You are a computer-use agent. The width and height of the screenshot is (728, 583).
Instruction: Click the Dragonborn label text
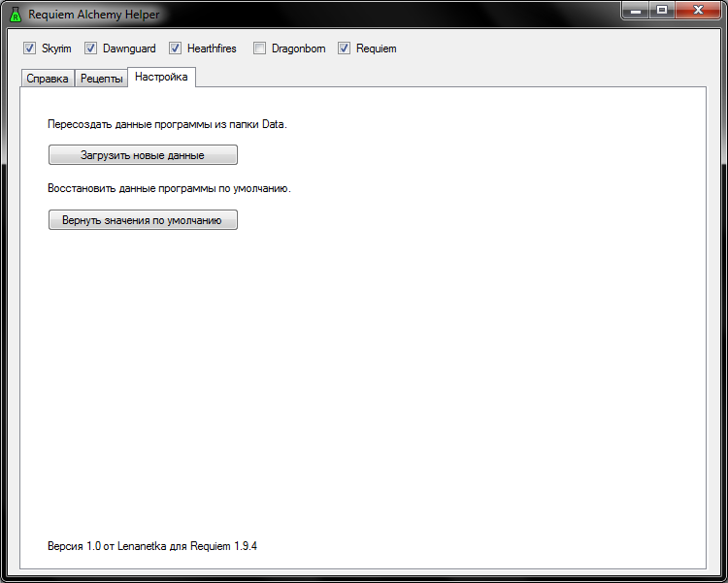[298, 49]
